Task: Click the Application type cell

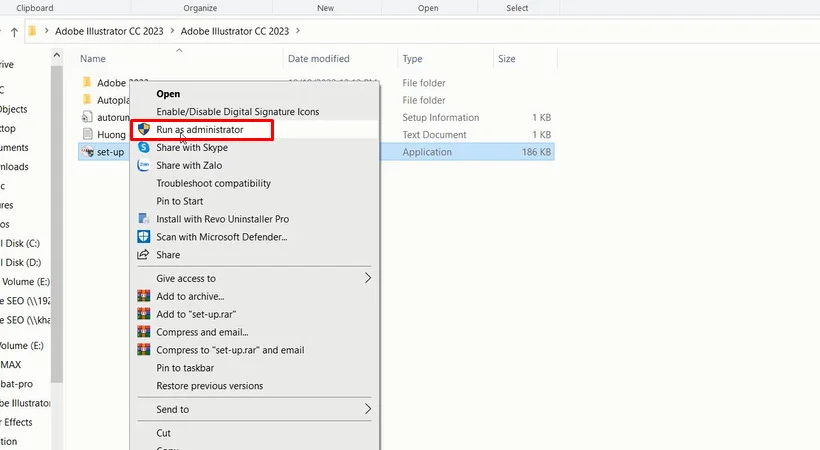Action: pyautogui.click(x=427, y=152)
